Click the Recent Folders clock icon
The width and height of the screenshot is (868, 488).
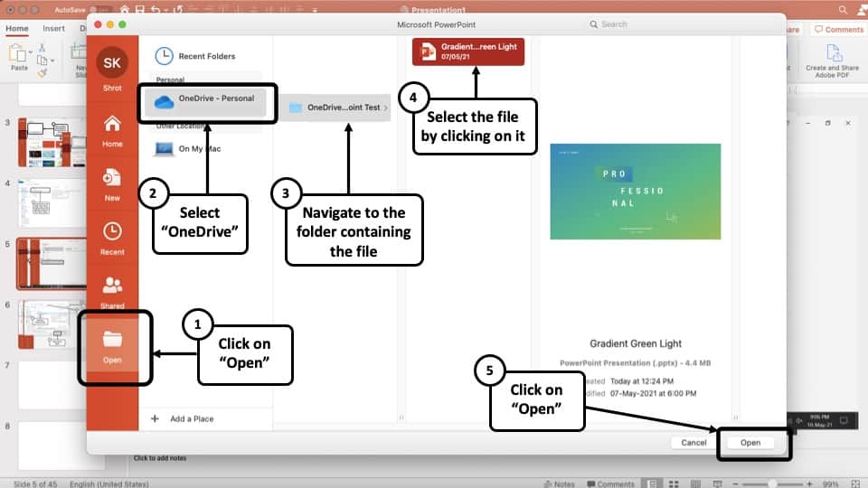(x=164, y=56)
